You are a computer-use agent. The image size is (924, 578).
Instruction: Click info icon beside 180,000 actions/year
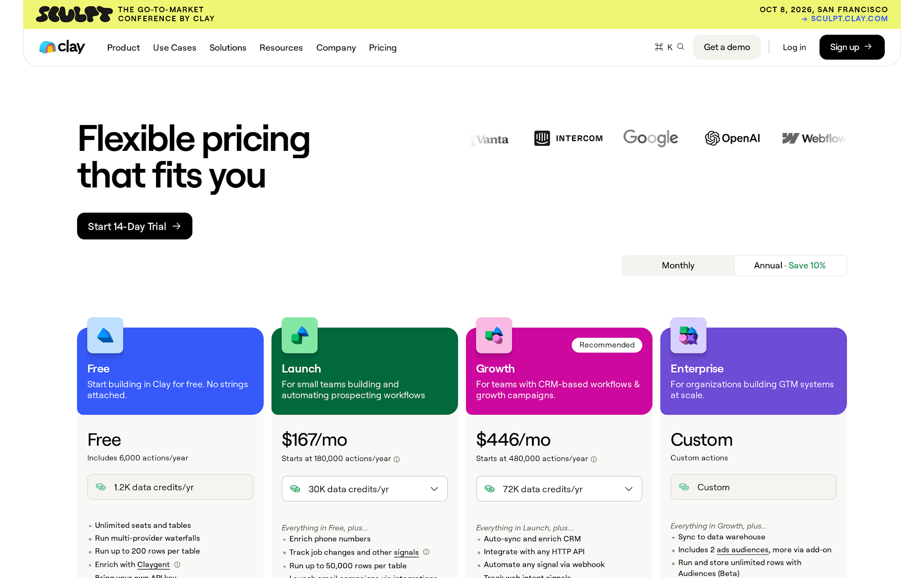pyautogui.click(x=397, y=459)
